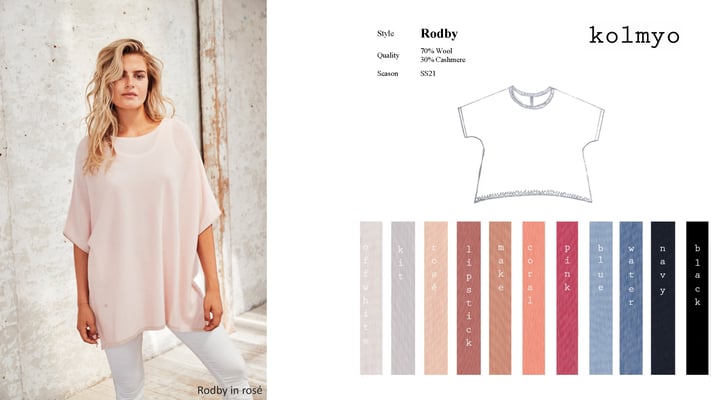Image resolution: width=711 pixels, height=400 pixels.
Task: Click the kolmyo brand logo
Action: (634, 36)
